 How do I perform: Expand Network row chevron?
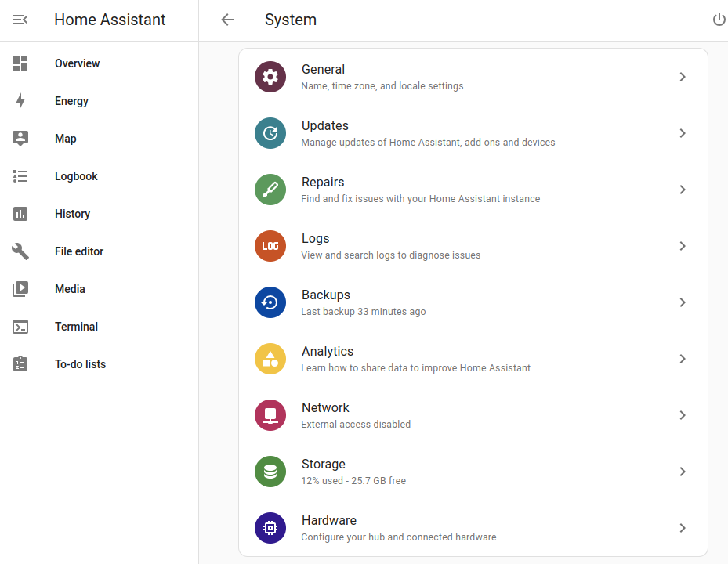pos(683,415)
